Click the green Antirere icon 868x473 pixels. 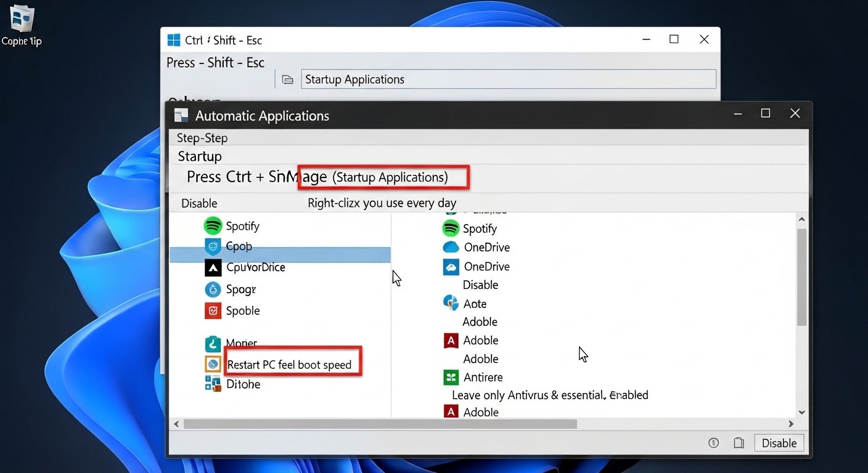point(451,377)
